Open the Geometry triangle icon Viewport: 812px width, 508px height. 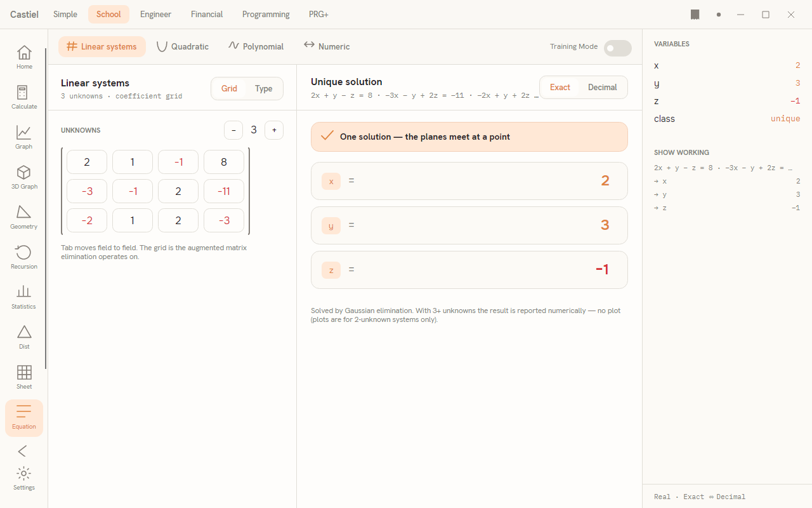(24, 217)
